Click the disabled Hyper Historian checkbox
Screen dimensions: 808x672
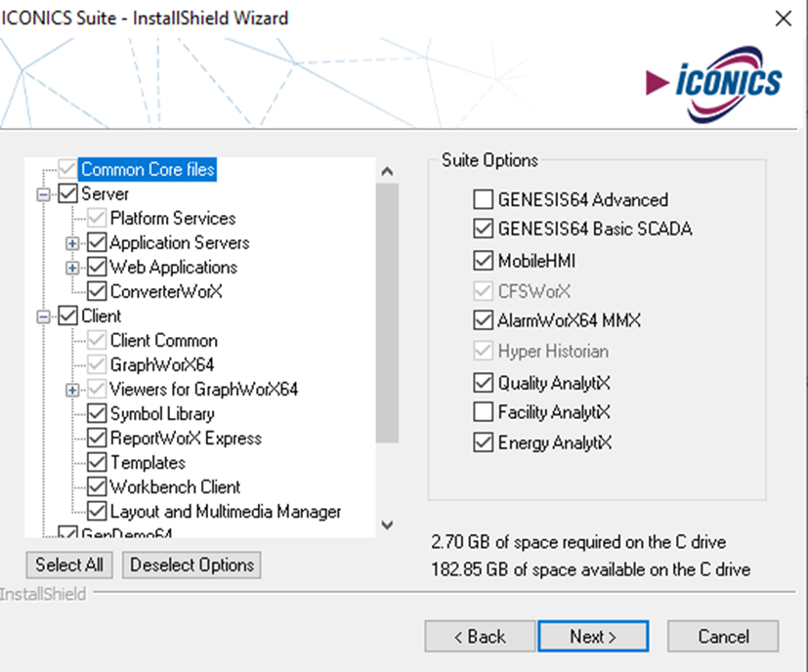(483, 351)
